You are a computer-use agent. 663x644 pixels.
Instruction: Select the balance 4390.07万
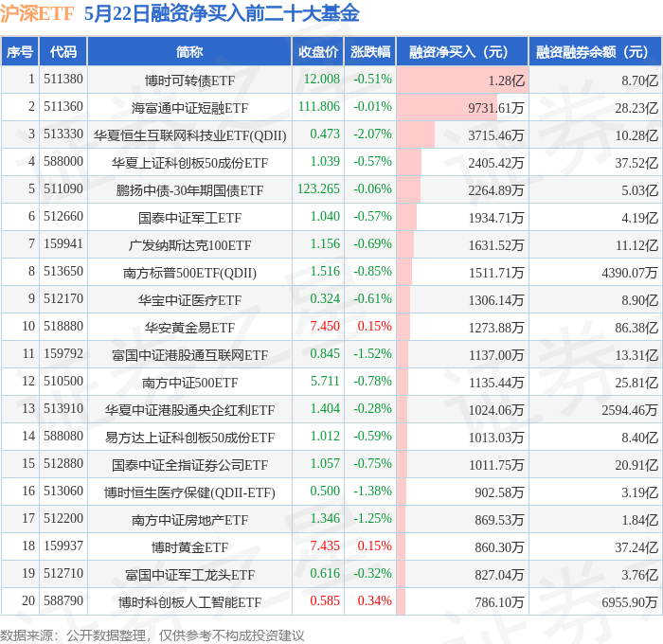pos(630,273)
